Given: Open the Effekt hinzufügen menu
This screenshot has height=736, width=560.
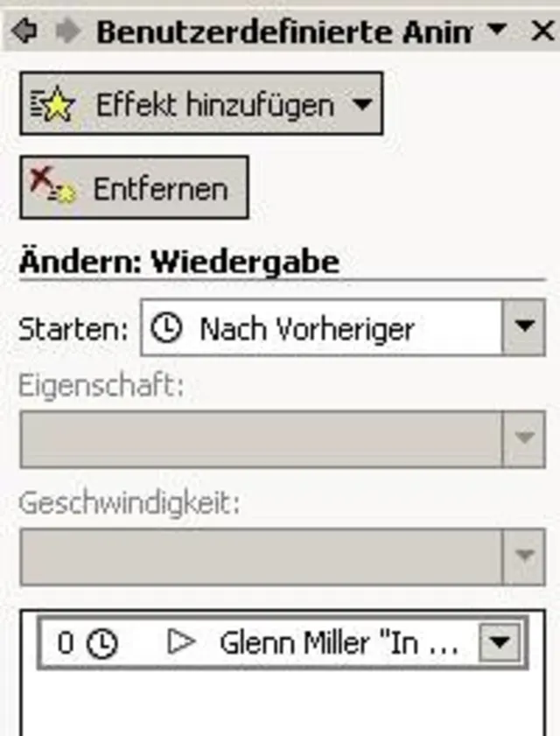Looking at the screenshot, I should pyautogui.click(x=201, y=104).
